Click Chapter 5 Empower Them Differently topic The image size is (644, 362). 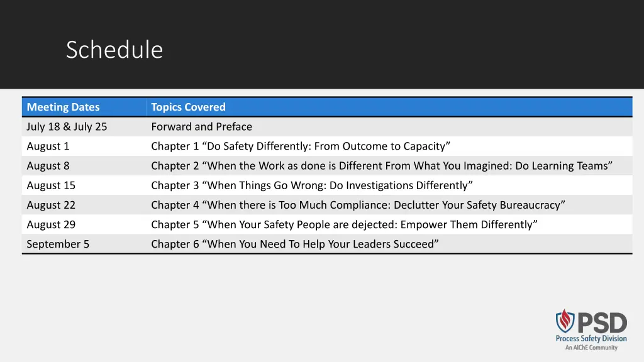point(344,224)
